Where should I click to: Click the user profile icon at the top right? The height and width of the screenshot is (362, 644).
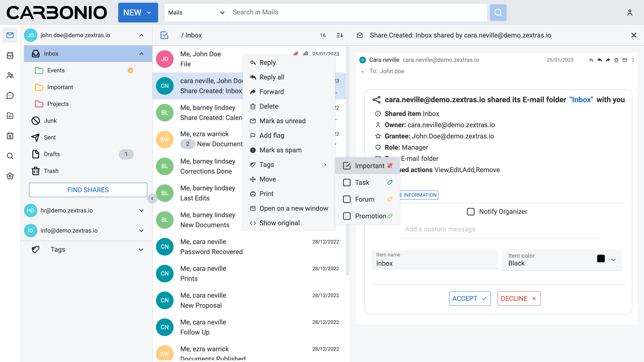click(630, 13)
